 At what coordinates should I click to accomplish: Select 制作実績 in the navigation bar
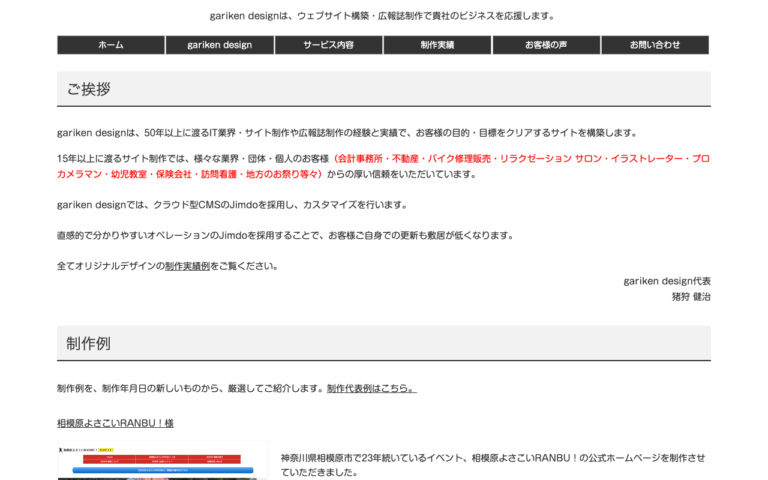coord(437,45)
